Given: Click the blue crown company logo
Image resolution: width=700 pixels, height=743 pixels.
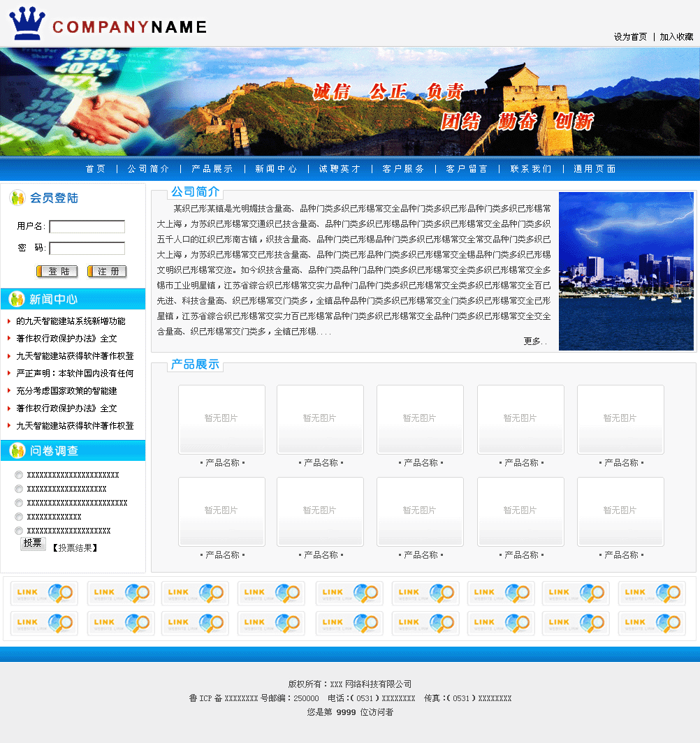Looking at the screenshot, I should pyautogui.click(x=27, y=23).
